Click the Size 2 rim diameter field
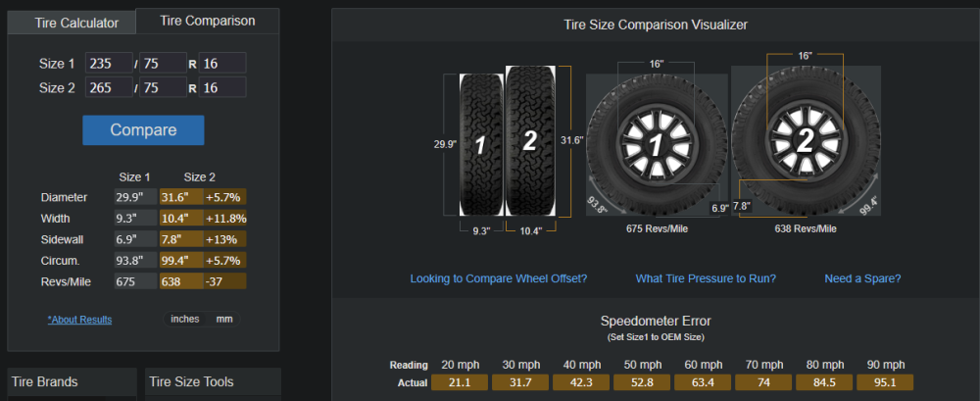The width and height of the screenshot is (980, 401). tap(221, 87)
